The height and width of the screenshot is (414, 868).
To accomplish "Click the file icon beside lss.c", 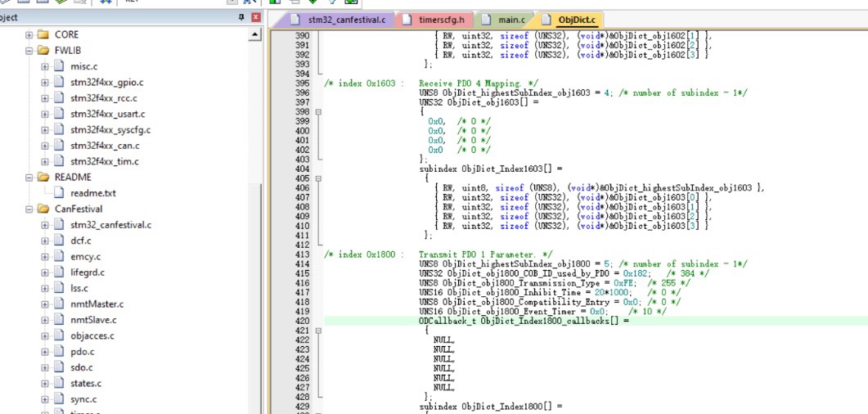I will 59,288.
